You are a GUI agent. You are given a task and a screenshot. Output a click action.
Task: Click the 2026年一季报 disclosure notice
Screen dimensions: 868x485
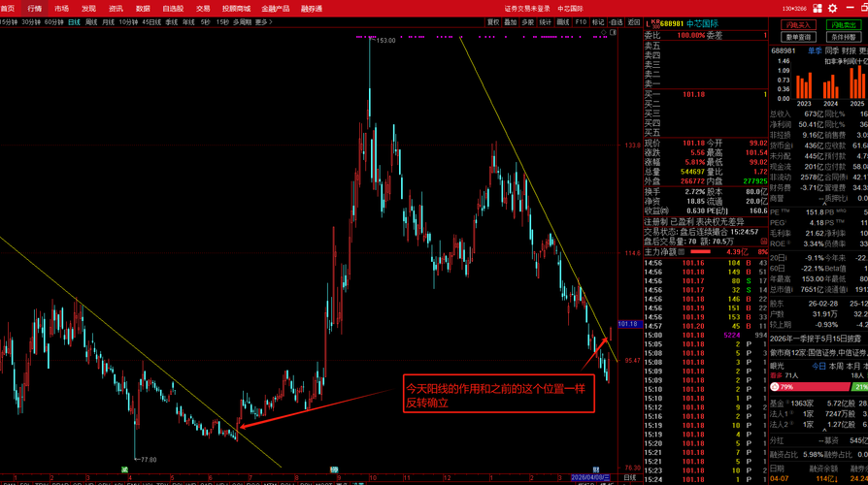[816, 339]
